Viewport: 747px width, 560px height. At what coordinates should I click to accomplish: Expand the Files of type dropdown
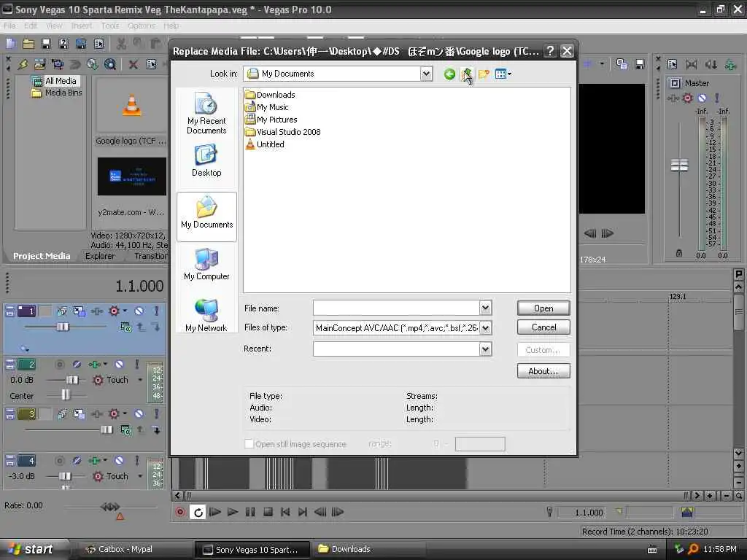click(485, 327)
